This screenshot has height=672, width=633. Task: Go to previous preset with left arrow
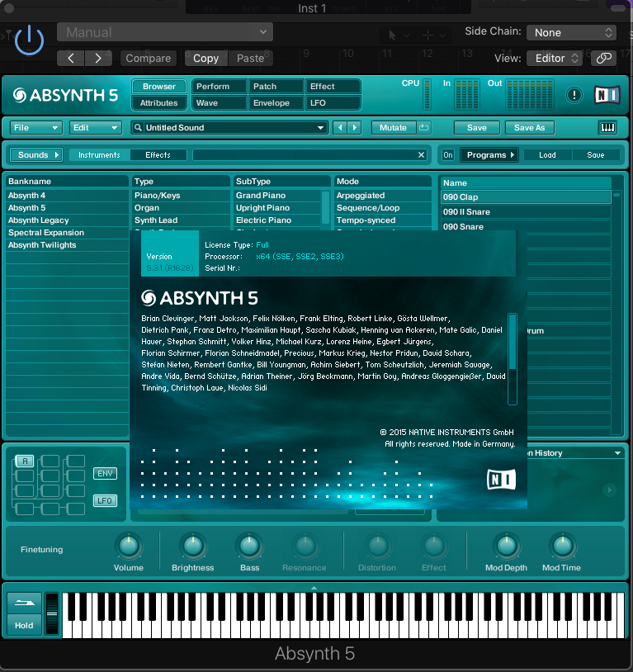71,59
